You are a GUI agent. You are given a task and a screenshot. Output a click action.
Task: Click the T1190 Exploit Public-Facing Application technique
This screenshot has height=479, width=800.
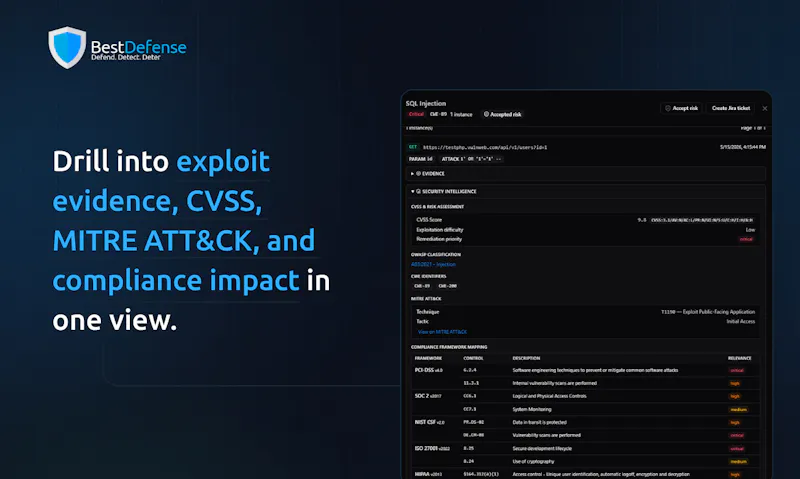click(708, 312)
